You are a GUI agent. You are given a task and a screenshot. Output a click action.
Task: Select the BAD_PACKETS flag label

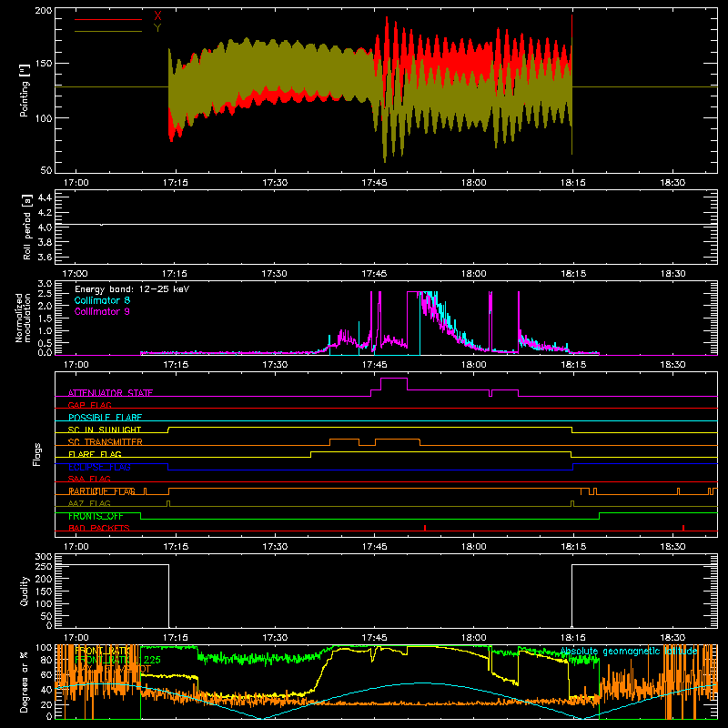[99, 528]
